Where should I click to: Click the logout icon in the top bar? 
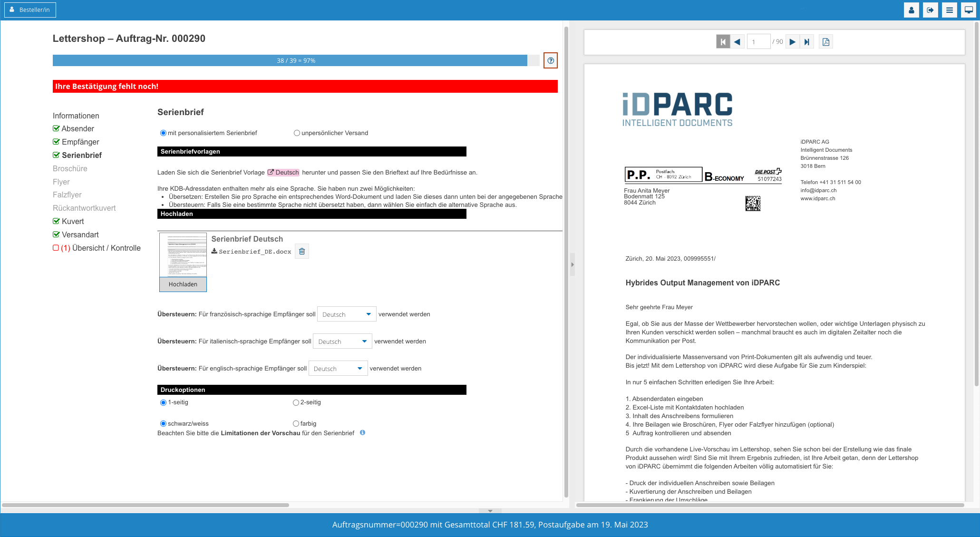point(930,10)
